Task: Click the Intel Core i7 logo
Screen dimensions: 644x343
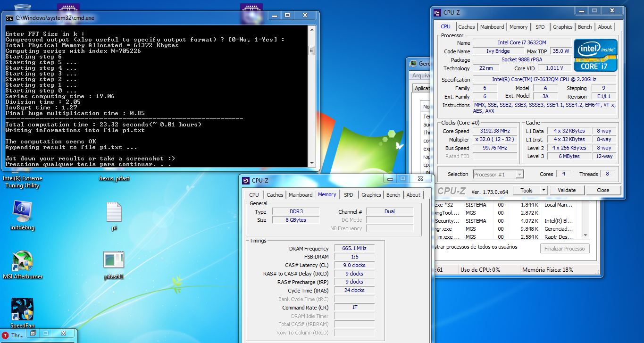Action: coord(595,55)
